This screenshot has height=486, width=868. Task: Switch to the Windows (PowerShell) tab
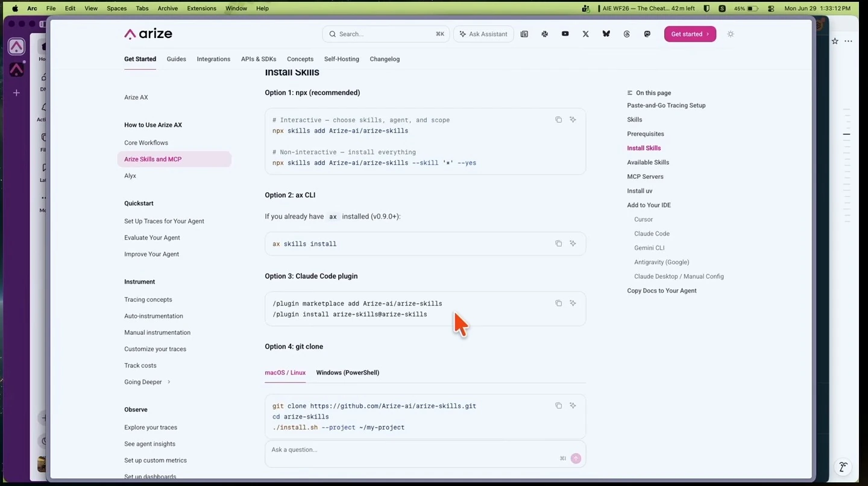click(x=348, y=373)
